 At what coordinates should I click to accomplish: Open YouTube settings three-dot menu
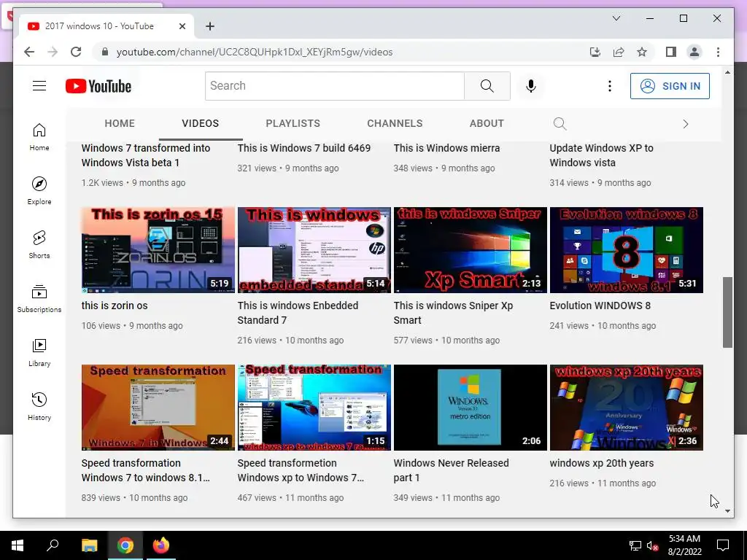(x=609, y=86)
